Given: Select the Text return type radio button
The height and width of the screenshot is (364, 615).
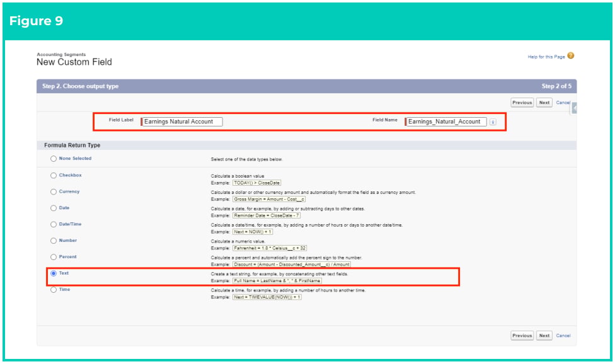Looking at the screenshot, I should [54, 273].
